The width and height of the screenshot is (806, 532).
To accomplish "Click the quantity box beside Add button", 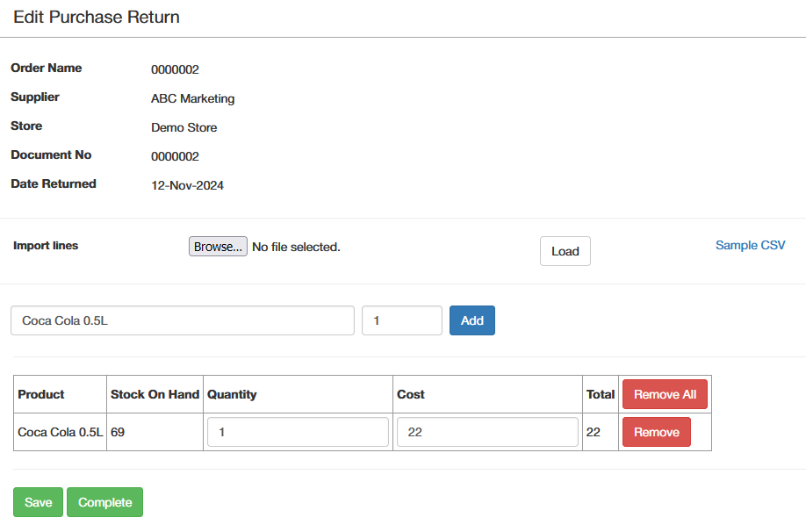I will [402, 320].
